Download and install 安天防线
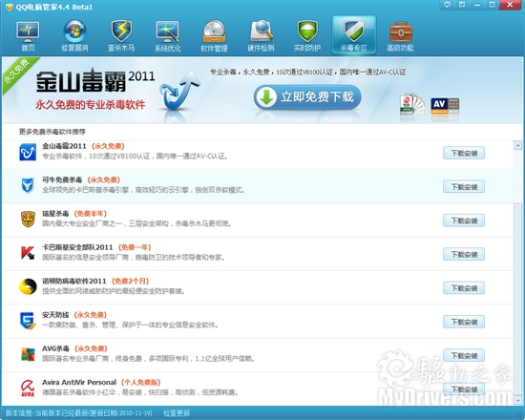The height and width of the screenshot is (420, 525). (464, 322)
